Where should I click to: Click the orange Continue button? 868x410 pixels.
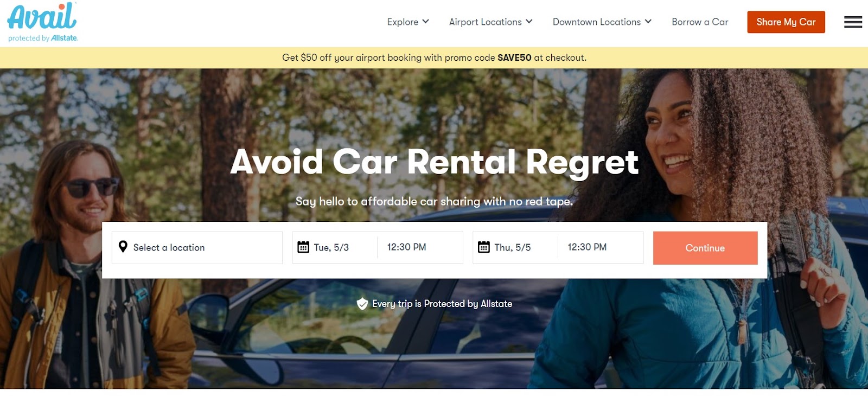point(705,248)
